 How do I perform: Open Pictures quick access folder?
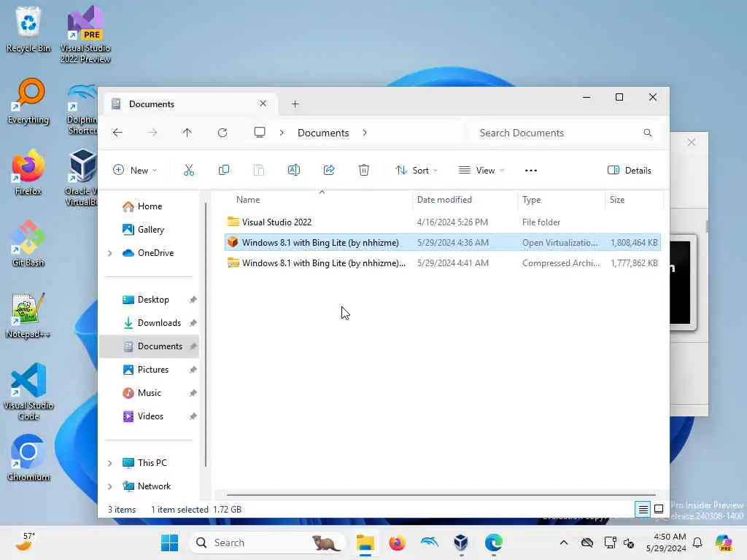(x=153, y=370)
